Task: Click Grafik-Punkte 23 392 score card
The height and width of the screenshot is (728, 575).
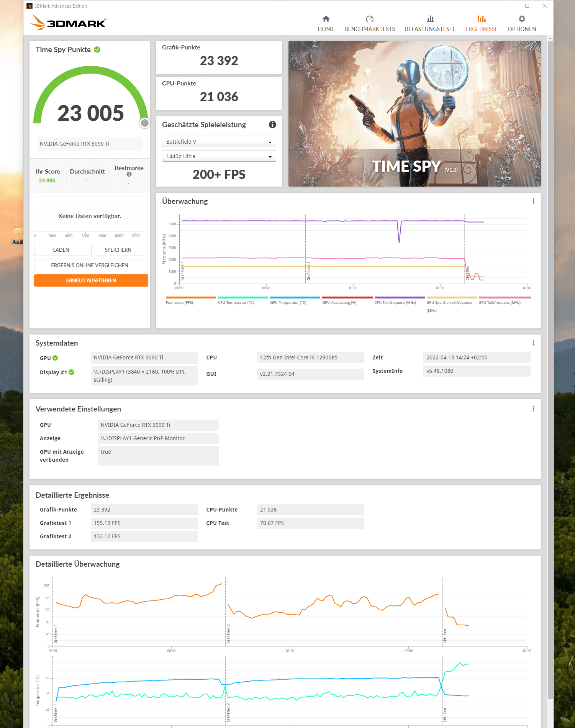Action: click(x=219, y=57)
